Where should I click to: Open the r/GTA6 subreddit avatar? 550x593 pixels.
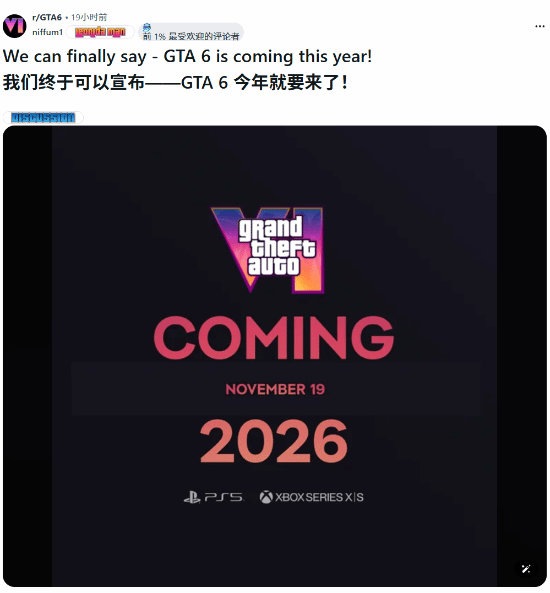coord(14,26)
